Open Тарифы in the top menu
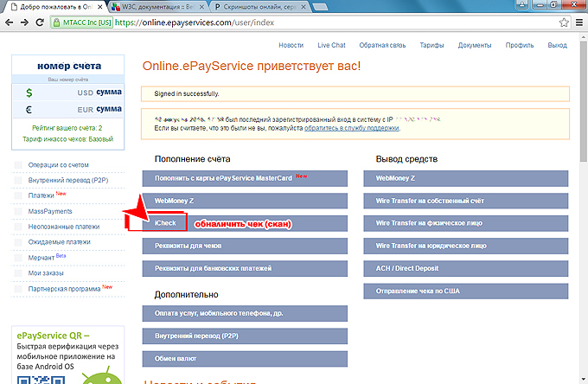 pos(431,45)
